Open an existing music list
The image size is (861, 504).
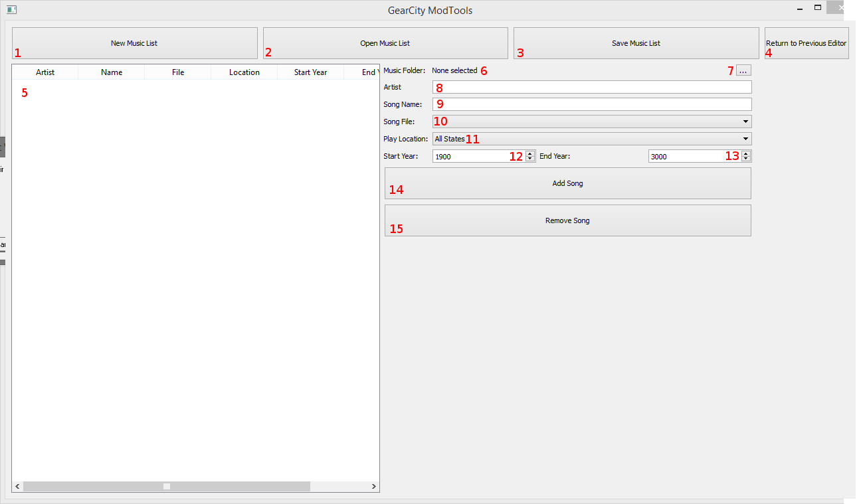tap(385, 43)
